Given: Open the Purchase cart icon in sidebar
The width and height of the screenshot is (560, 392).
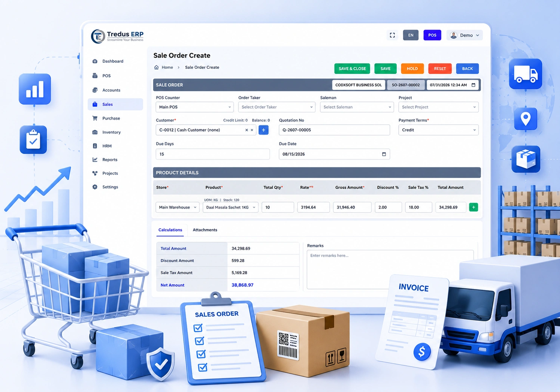Looking at the screenshot, I should tap(95, 118).
